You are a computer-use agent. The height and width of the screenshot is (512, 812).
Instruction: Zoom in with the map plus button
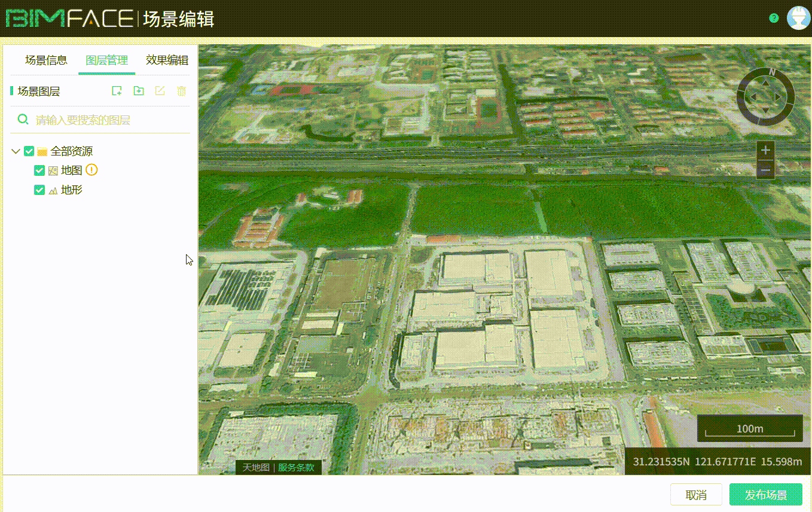pyautogui.click(x=765, y=150)
